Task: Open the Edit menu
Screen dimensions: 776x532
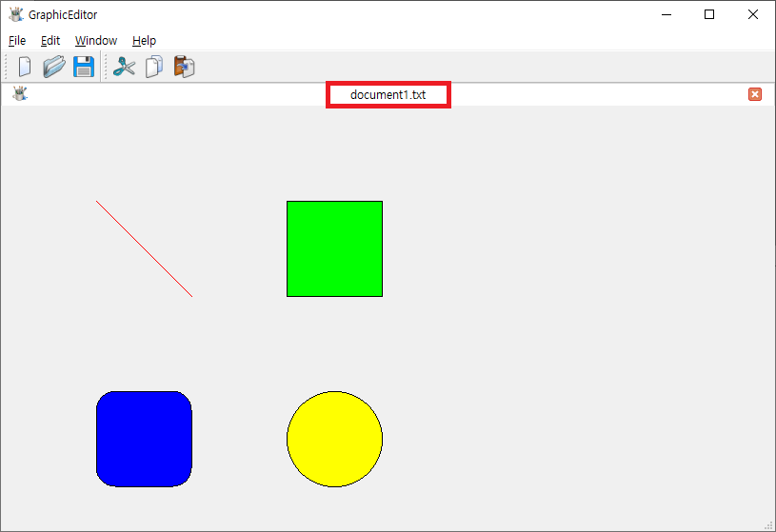Action: (50, 41)
